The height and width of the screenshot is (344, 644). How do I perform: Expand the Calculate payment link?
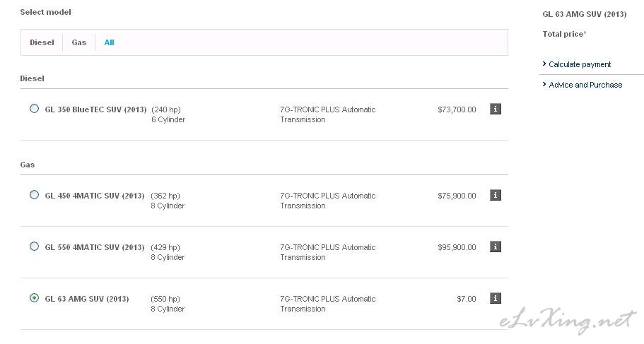click(x=580, y=64)
